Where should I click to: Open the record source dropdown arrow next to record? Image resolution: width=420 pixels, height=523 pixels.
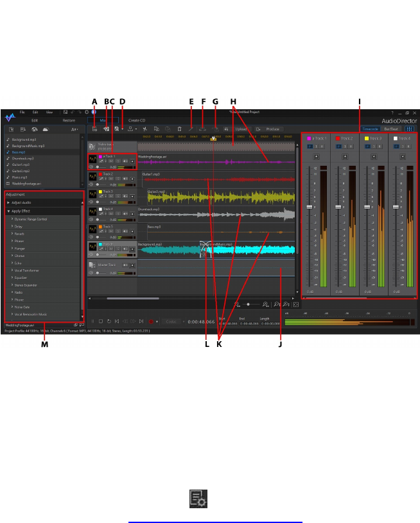pyautogui.click(x=157, y=322)
